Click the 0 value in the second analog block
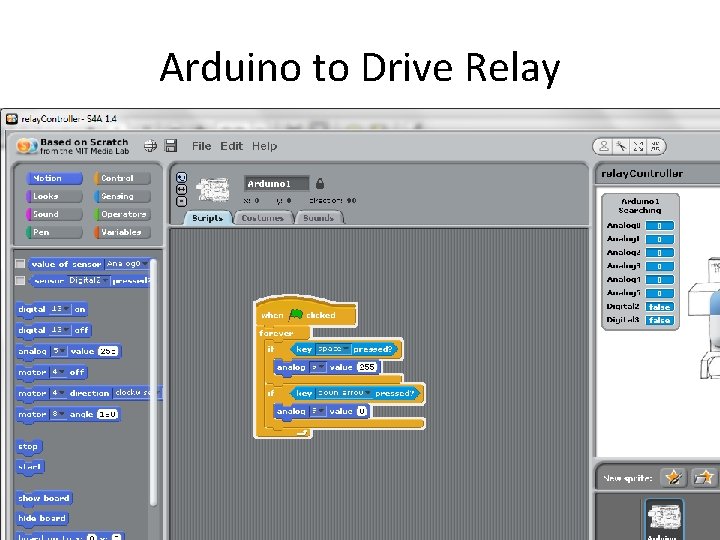Image resolution: width=720 pixels, height=540 pixels. [362, 411]
